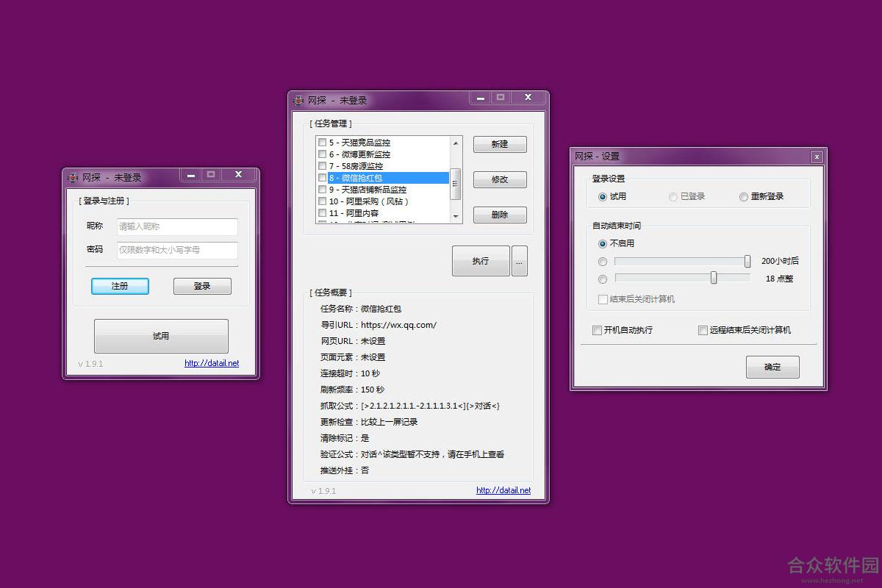This screenshot has width=882, height=588.
Task: Check the 9 - 天猫店铺新品监控 checkbox
Action: [322, 190]
